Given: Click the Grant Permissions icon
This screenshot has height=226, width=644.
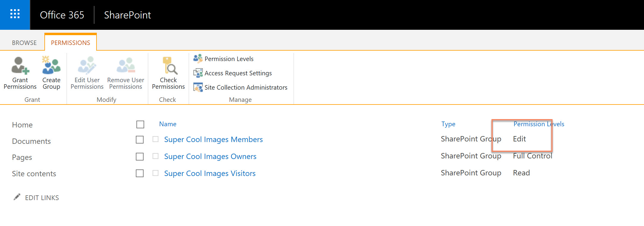Looking at the screenshot, I should (x=20, y=66).
